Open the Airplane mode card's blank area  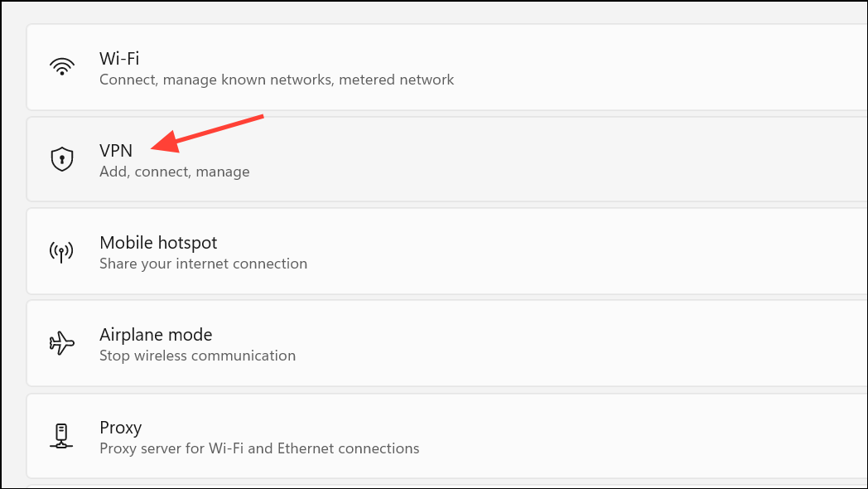click(581, 343)
